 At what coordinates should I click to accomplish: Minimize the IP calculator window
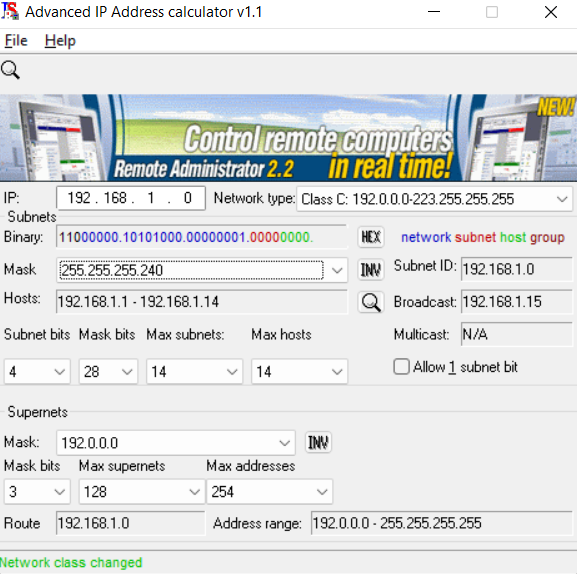[434, 12]
